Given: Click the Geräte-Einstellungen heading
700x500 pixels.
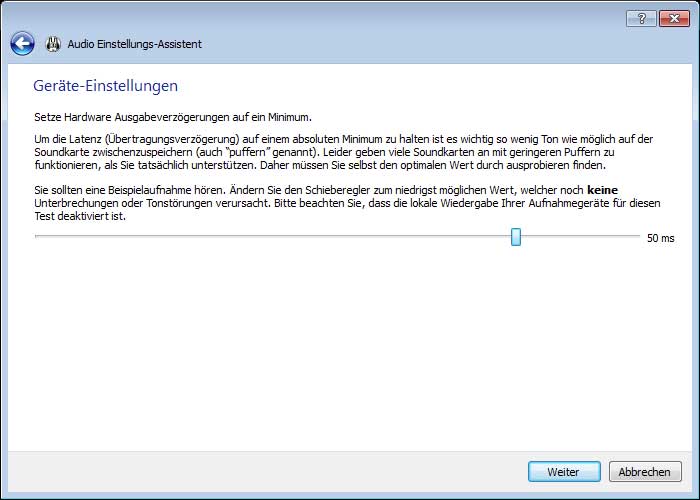Looking at the screenshot, I should point(105,85).
